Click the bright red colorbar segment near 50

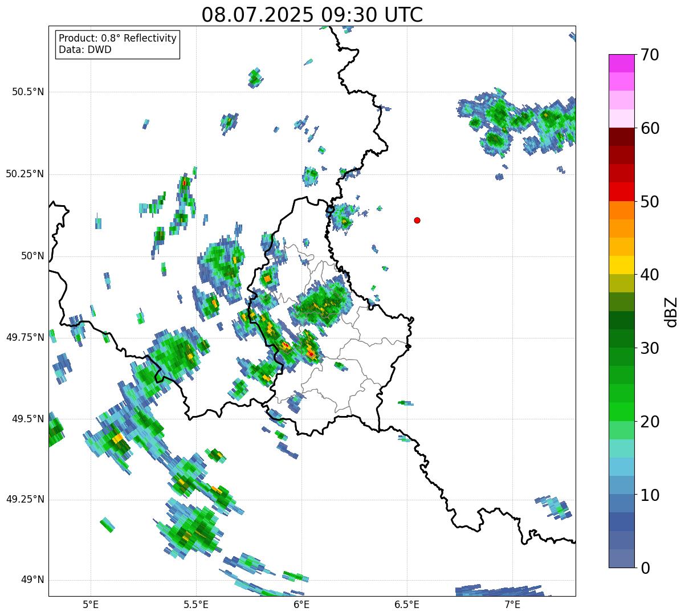pos(621,192)
